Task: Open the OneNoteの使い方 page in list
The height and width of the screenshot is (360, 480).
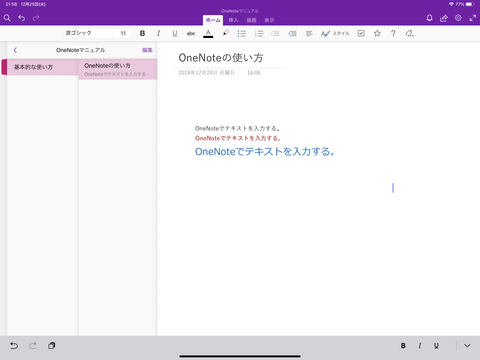Action: (x=118, y=69)
